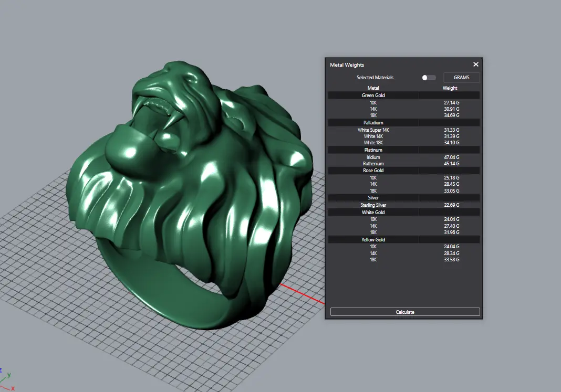Select the White Super 14K row
The image size is (561, 392).
pos(373,130)
